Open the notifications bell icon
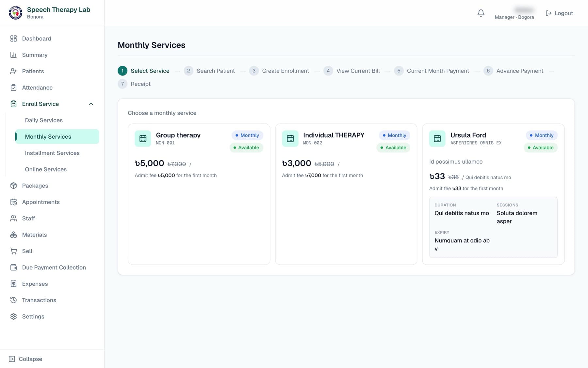 [481, 13]
